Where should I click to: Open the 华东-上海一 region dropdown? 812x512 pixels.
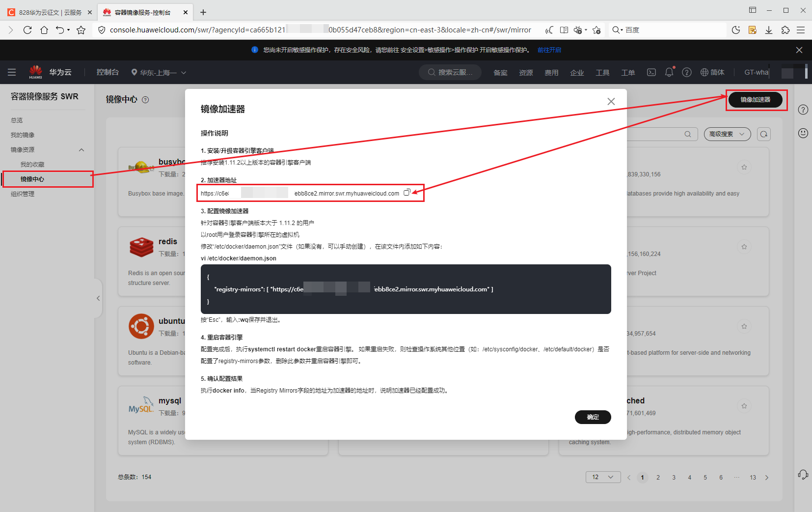[159, 73]
